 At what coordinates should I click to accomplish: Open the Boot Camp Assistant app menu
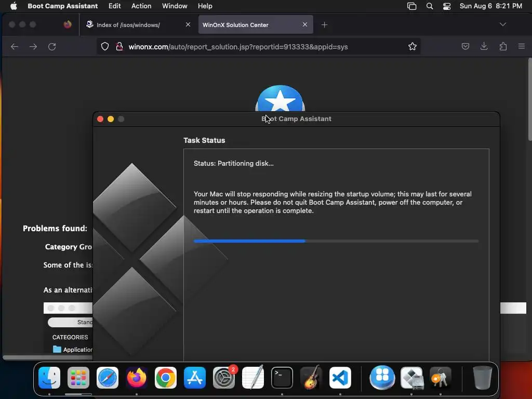coord(63,6)
